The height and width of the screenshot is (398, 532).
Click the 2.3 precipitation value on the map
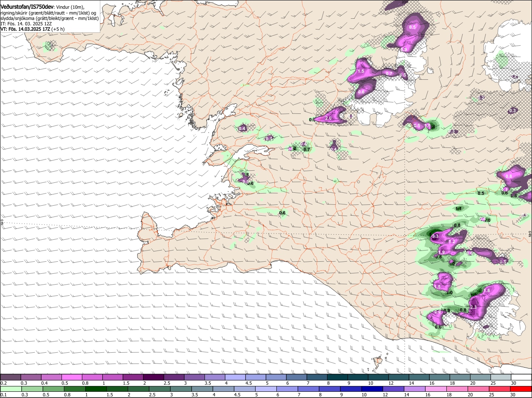pyautogui.click(x=473, y=307)
